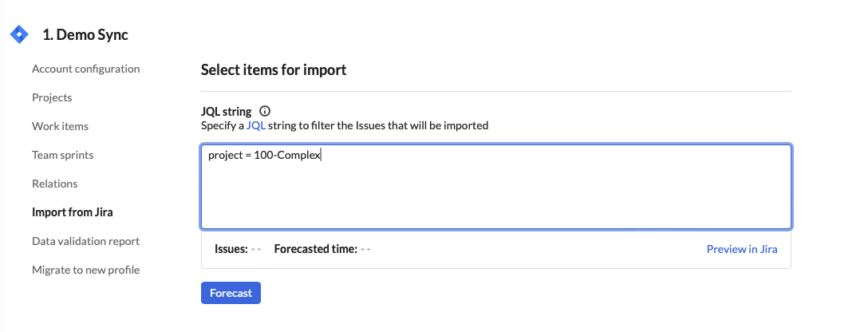This screenshot has width=868, height=332.
Task: Select the Import from Jira item
Action: coord(72,212)
